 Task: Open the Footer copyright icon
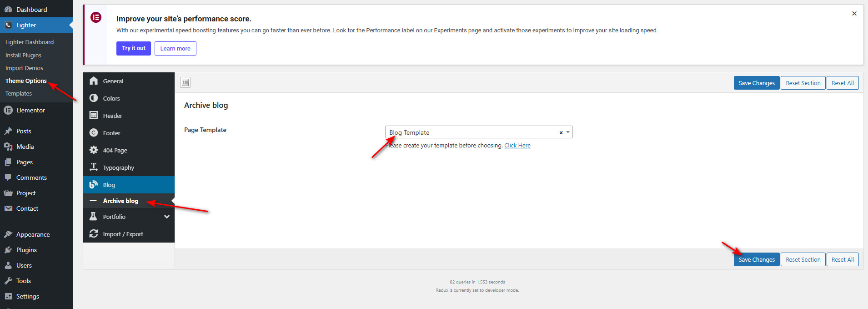pos(94,133)
